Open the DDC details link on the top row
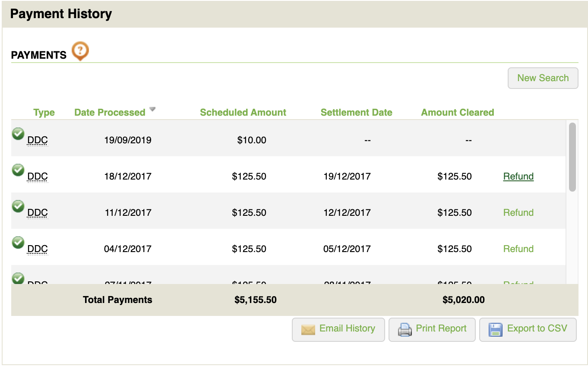 [38, 140]
